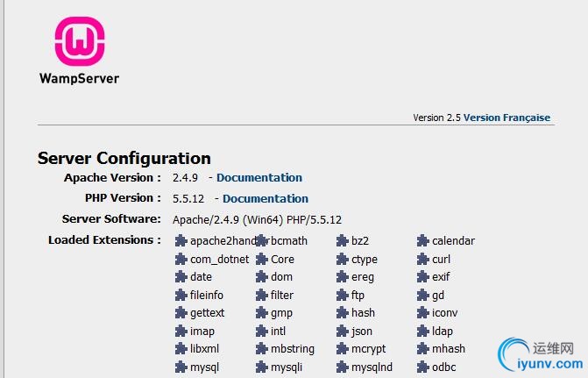The height and width of the screenshot is (378, 588).
Task: Click the puzzle icon beside libxml
Action: coord(181,349)
